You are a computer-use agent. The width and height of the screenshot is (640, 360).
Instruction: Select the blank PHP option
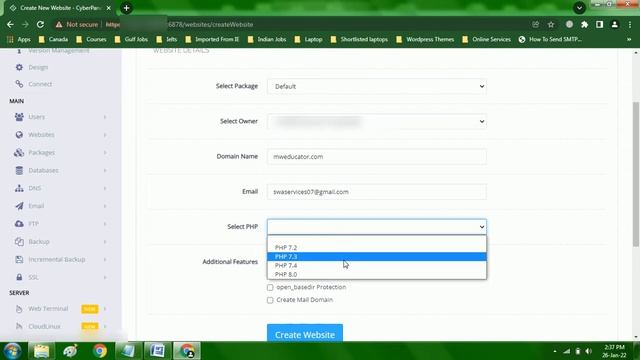click(x=377, y=240)
